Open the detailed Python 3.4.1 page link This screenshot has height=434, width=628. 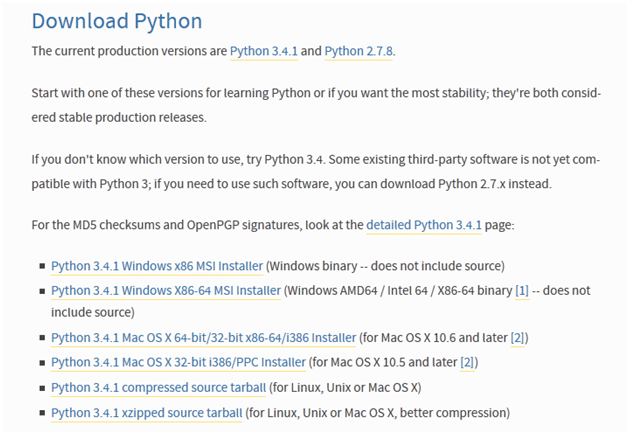[x=424, y=225]
